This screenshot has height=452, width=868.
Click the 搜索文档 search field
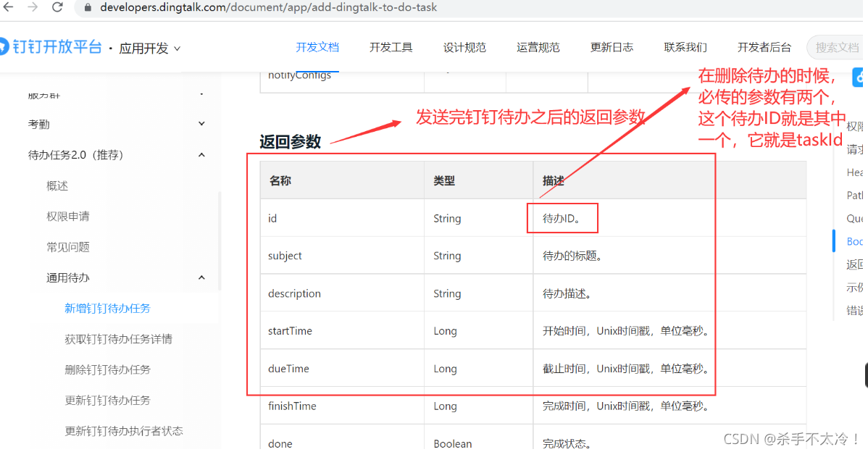[x=837, y=48]
